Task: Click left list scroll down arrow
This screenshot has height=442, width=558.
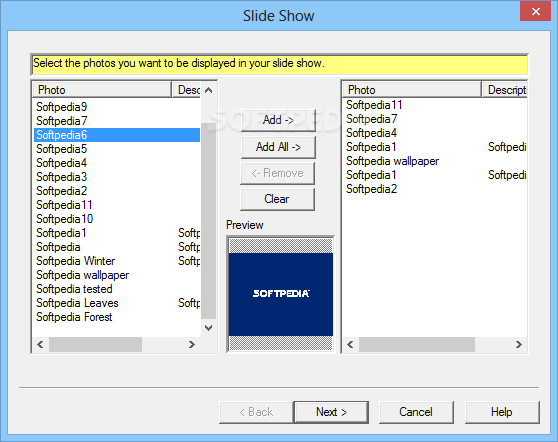Action: tap(209, 328)
